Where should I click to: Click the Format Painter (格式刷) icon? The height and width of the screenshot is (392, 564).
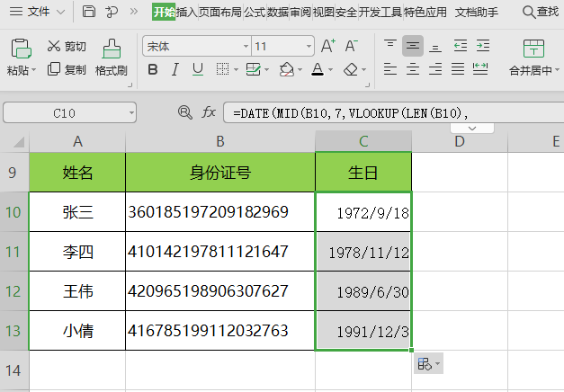(112, 49)
